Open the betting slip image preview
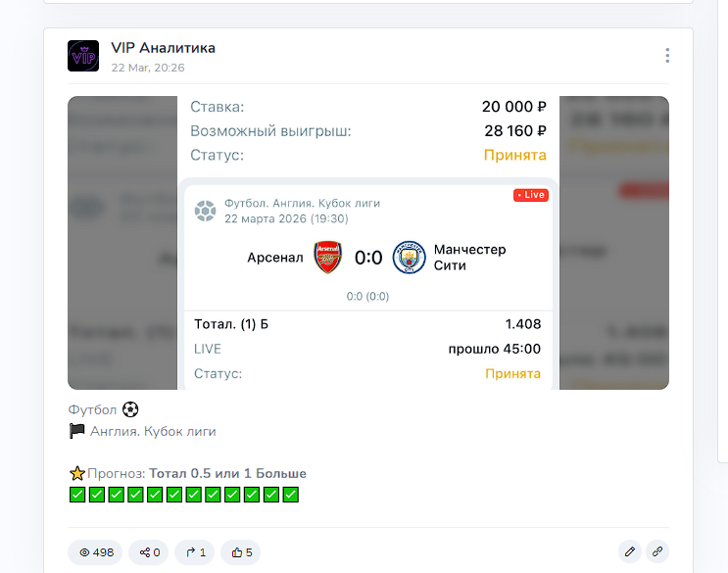This screenshot has height=573, width=728. click(x=368, y=243)
